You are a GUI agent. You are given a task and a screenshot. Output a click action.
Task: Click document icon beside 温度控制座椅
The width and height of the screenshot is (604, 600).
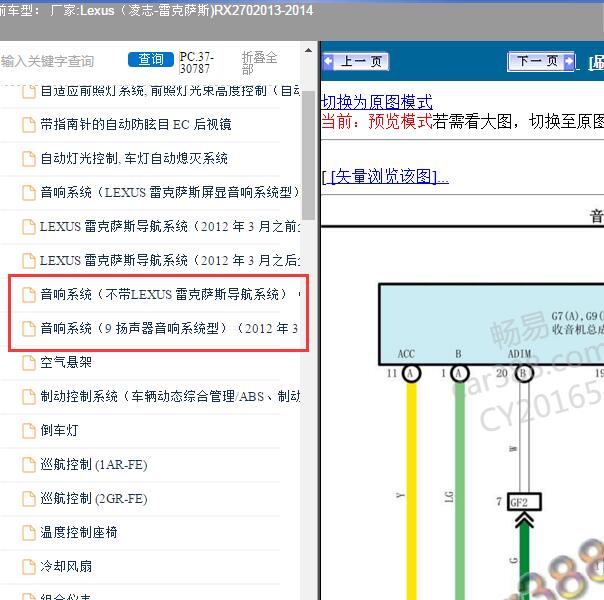click(x=29, y=533)
